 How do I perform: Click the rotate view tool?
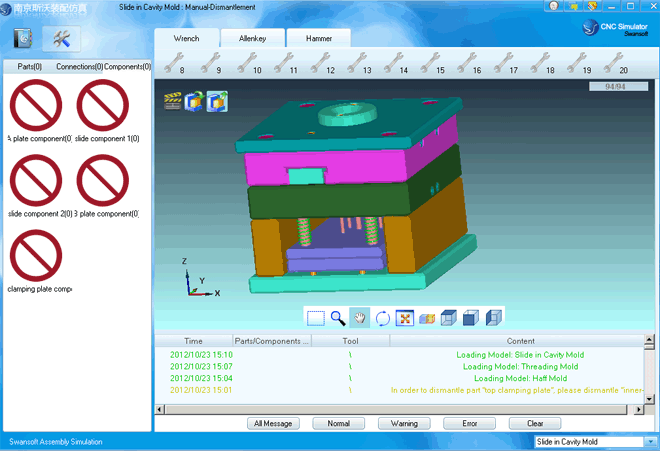pyautogui.click(x=382, y=318)
